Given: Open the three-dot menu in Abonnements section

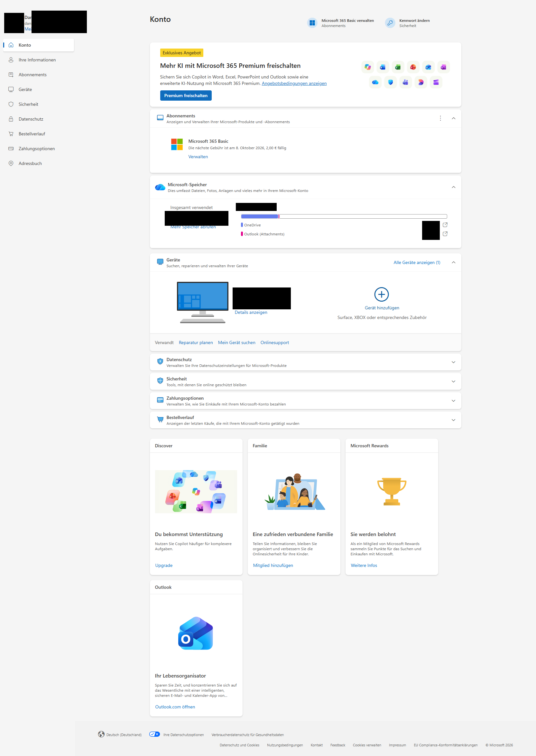Looking at the screenshot, I should coord(440,118).
